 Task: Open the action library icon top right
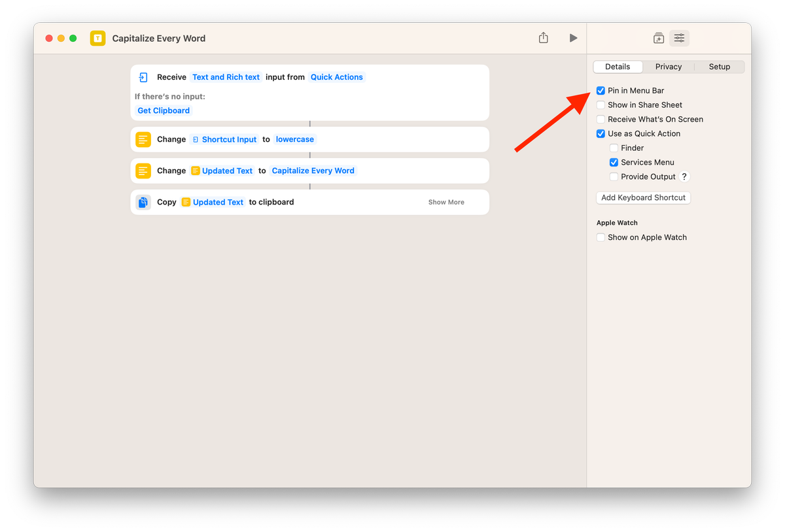pos(658,38)
